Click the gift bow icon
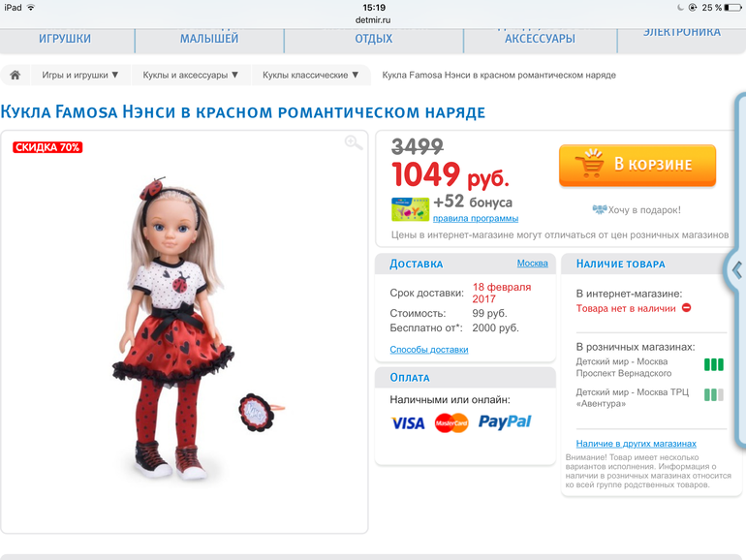Image resolution: width=746 pixels, height=560 pixels. click(x=600, y=209)
